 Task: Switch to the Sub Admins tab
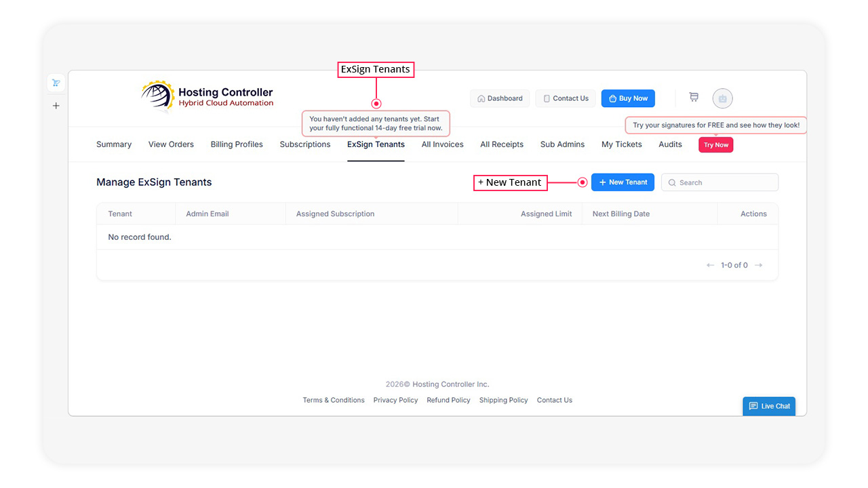(562, 144)
